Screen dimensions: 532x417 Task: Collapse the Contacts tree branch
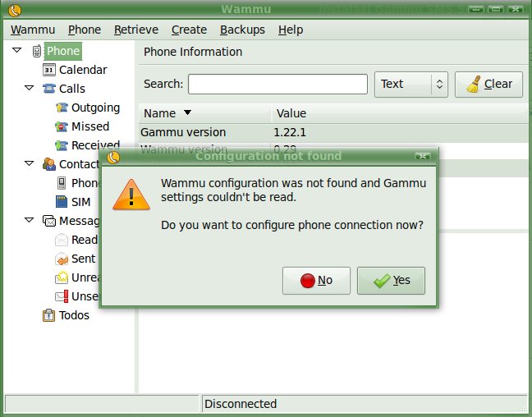(30, 163)
